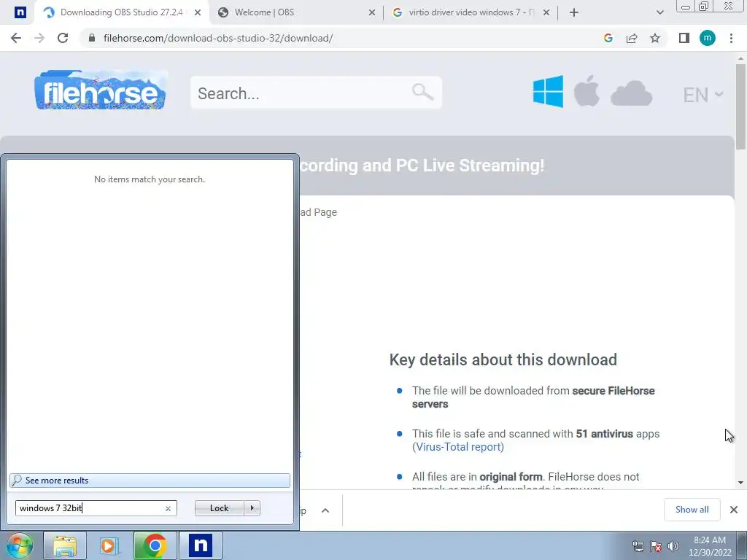This screenshot has height=560, width=747.
Task: Open the Chrome profile avatar
Action: [708, 38]
